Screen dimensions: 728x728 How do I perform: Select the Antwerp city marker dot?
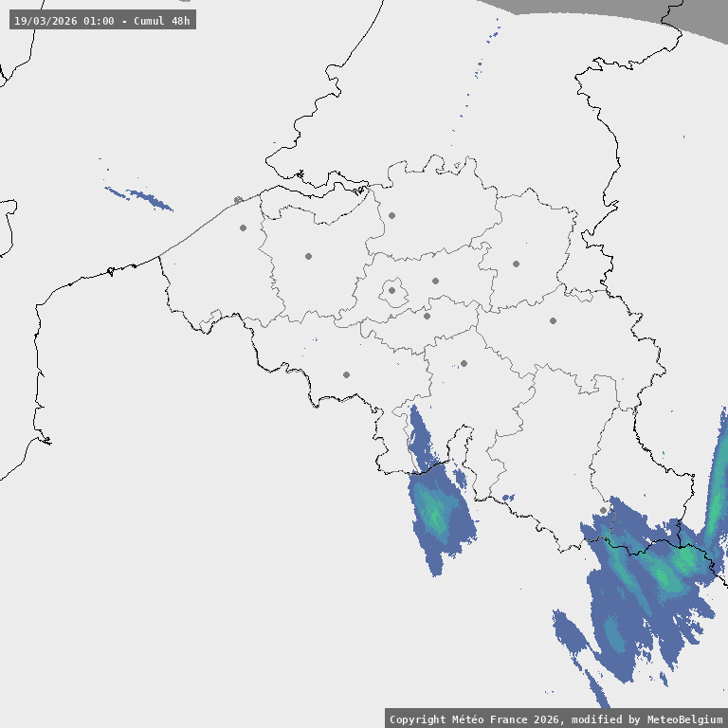391,215
